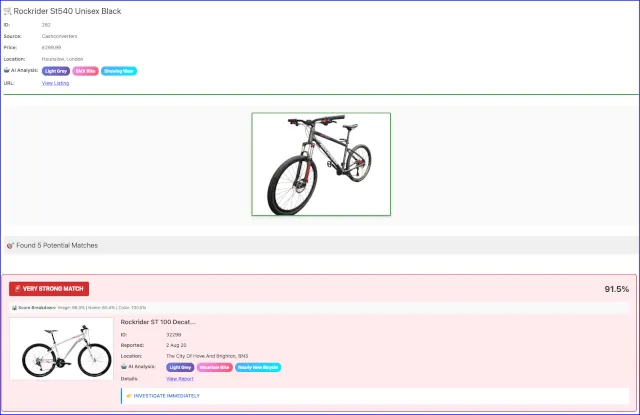Click the robot icon beside the listing's AI Analysis label
This screenshot has width=640, height=415.
7,70
